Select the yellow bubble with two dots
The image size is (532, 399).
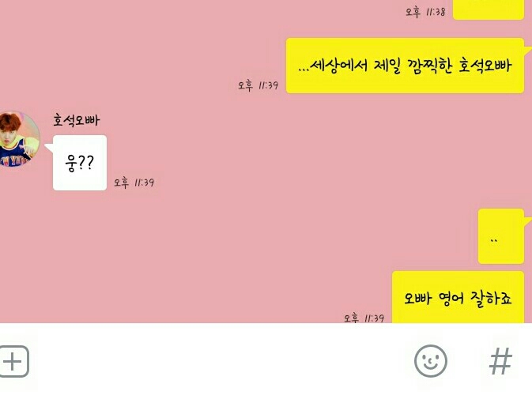[x=501, y=236]
